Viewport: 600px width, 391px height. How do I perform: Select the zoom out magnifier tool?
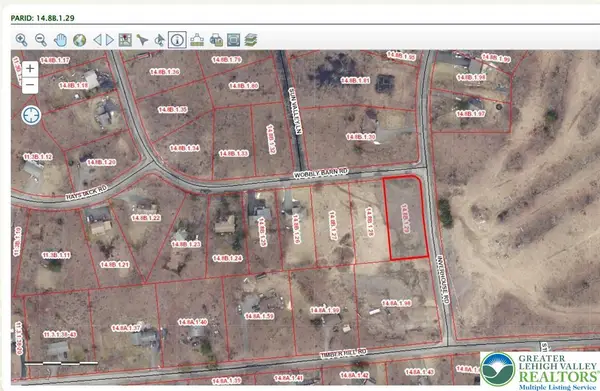(x=41, y=40)
